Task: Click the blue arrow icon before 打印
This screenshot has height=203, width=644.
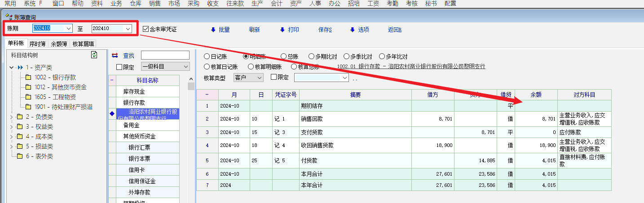Action: point(282,30)
